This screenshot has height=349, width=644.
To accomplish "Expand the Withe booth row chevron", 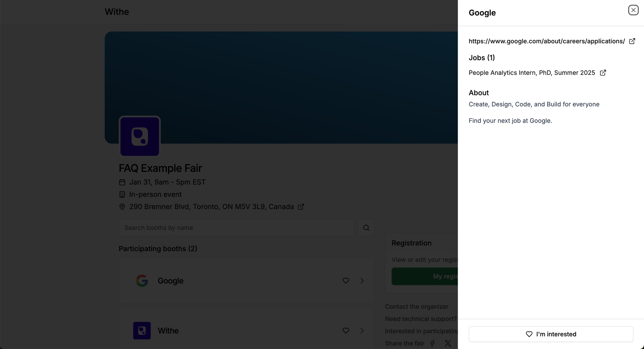I will [x=362, y=331].
